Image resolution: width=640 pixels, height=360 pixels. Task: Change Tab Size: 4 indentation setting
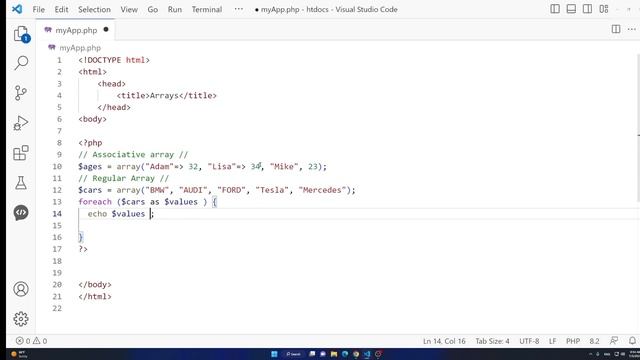click(492, 341)
